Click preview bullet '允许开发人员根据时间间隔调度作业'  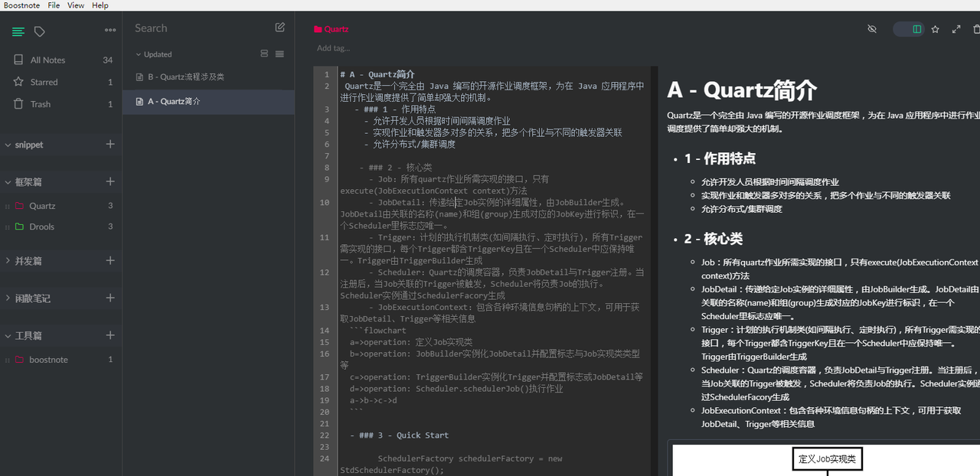tap(770, 182)
